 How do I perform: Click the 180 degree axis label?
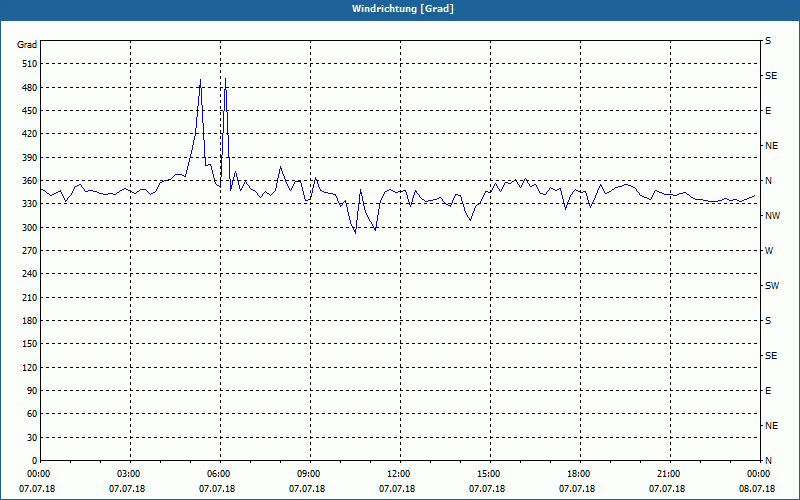29,321
